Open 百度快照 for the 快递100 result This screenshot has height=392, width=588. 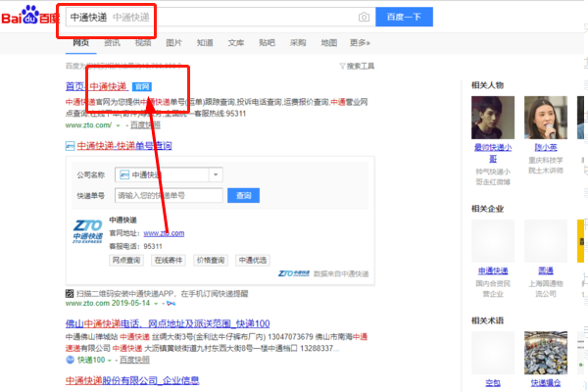[134, 360]
